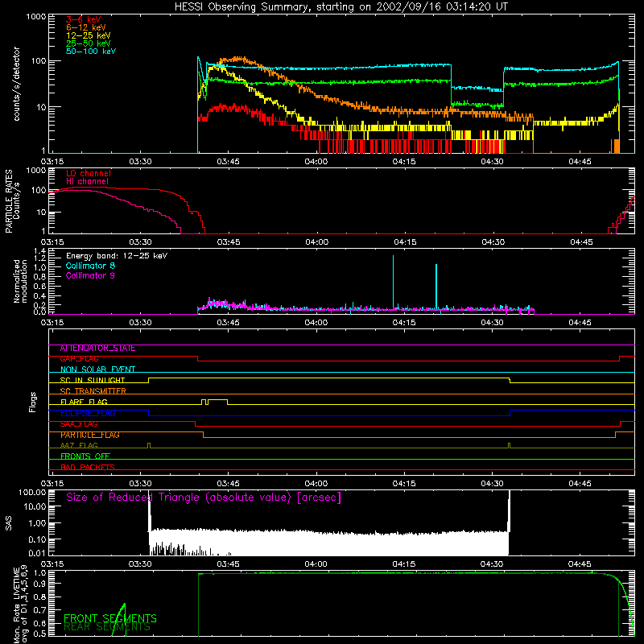
Task: Click the HESSI Observing Summary title
Action: pos(341,7)
